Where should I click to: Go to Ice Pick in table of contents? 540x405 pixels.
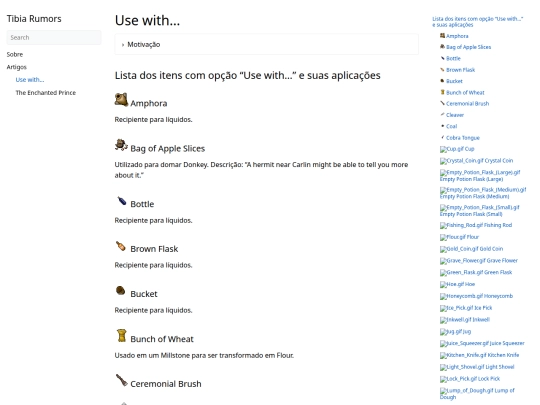point(466,308)
